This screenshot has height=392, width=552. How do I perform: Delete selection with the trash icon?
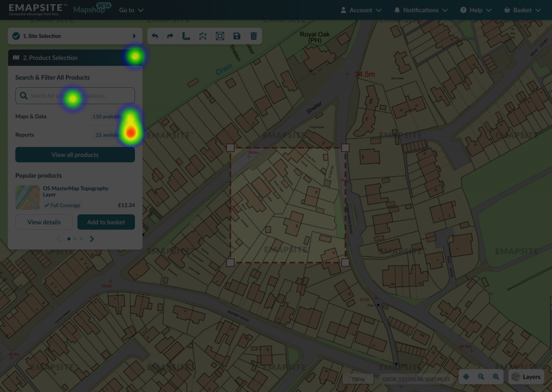(253, 36)
